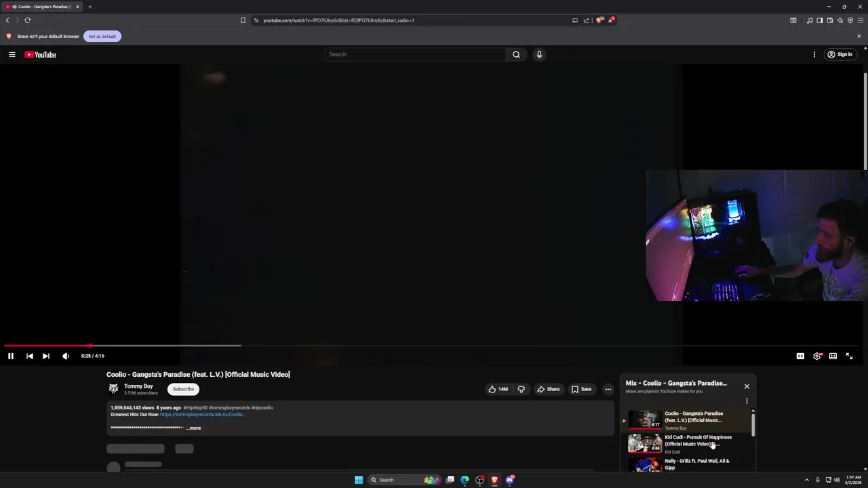Viewport: 868px width, 488px height.
Task: Bookmark this page using the bookmark icon
Action: click(243, 20)
